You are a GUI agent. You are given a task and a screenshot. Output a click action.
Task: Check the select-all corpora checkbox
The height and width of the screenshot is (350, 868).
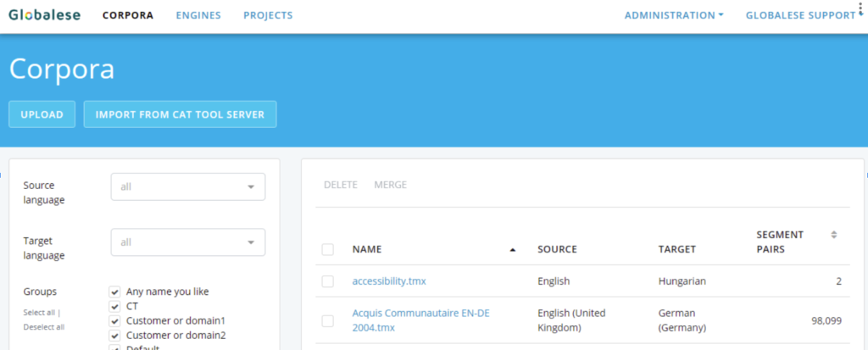(328, 250)
